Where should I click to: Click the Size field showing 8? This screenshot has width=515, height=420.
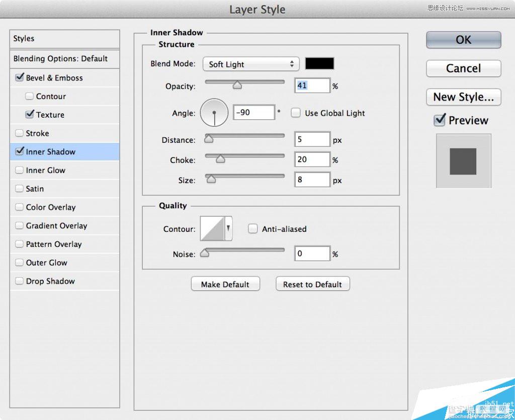pos(312,180)
